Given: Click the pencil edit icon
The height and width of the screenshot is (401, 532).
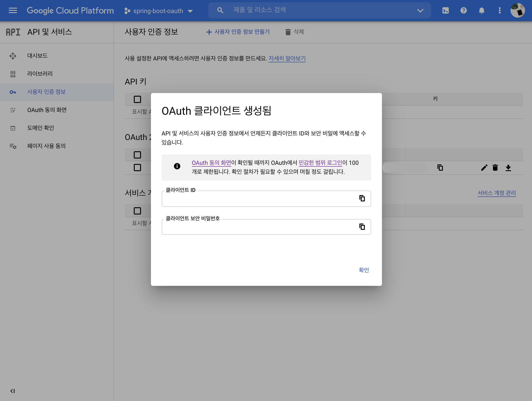Looking at the screenshot, I should tap(484, 168).
